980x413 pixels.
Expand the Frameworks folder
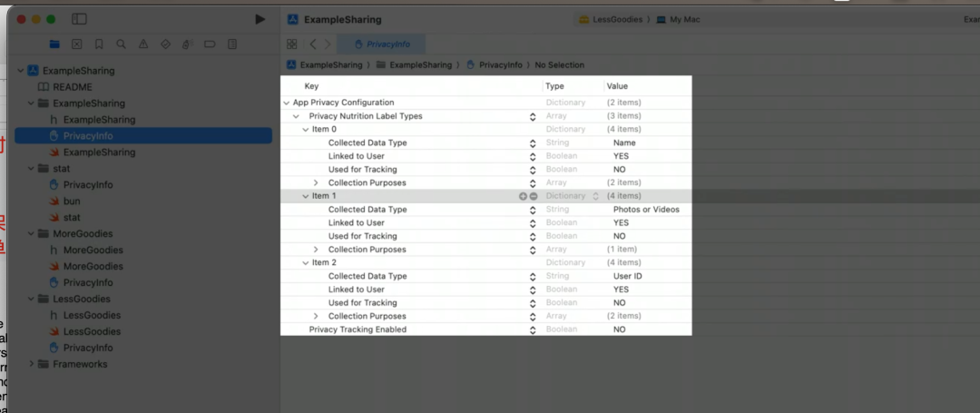[x=31, y=364]
